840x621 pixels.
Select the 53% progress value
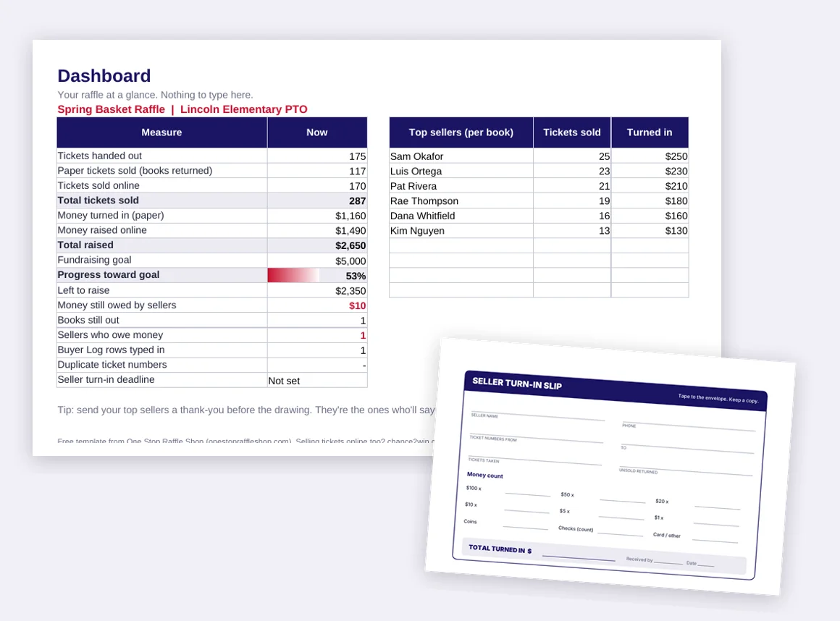[356, 276]
